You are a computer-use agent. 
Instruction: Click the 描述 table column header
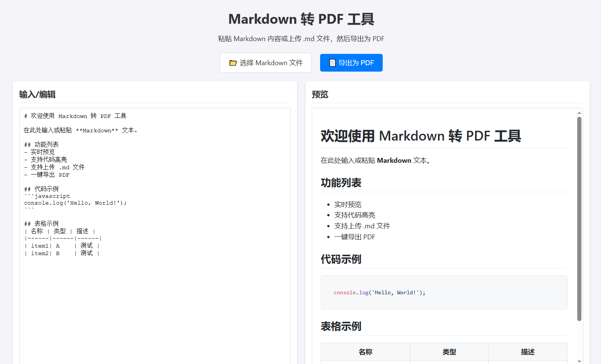click(x=527, y=352)
